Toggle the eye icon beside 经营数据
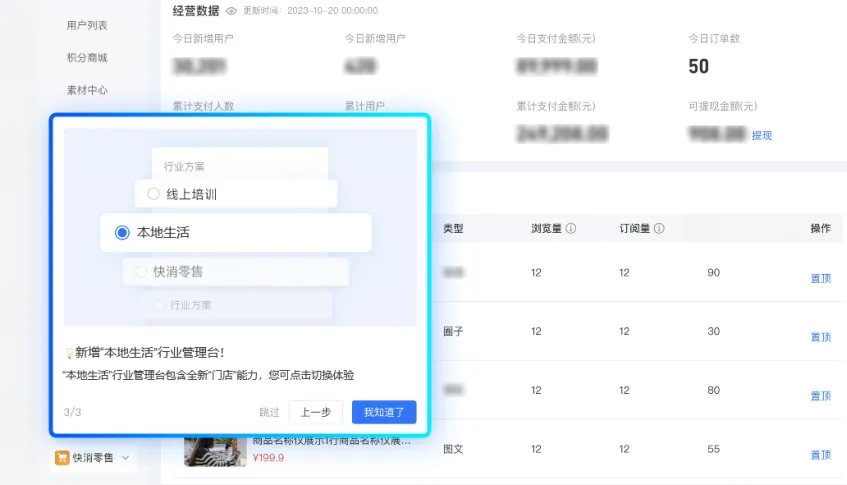 [231, 11]
